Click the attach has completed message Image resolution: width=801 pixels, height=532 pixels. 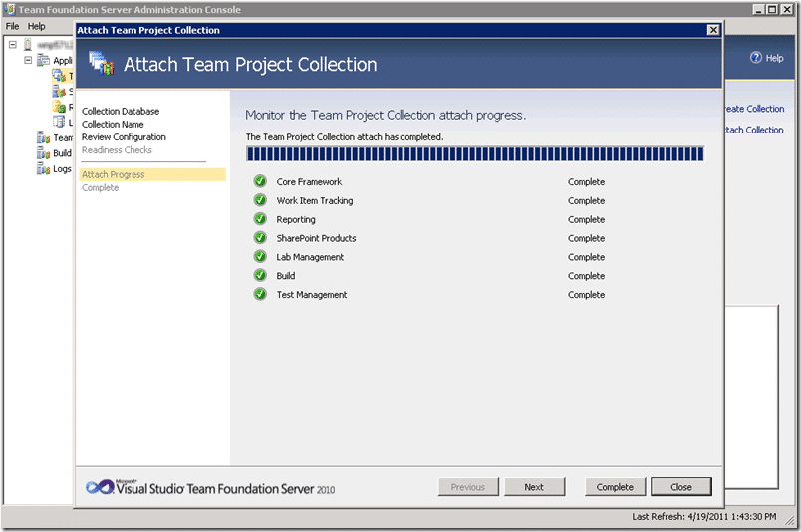(x=345, y=136)
